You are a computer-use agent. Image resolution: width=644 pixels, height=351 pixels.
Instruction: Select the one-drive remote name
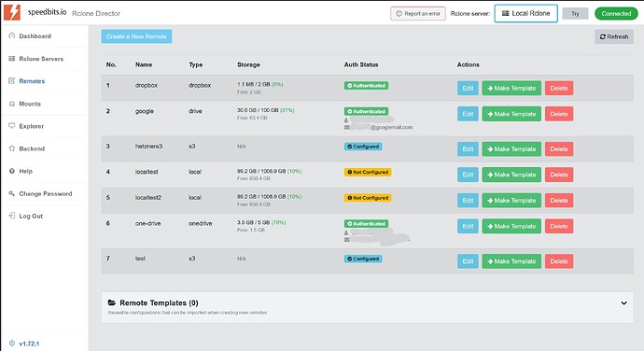coord(147,224)
